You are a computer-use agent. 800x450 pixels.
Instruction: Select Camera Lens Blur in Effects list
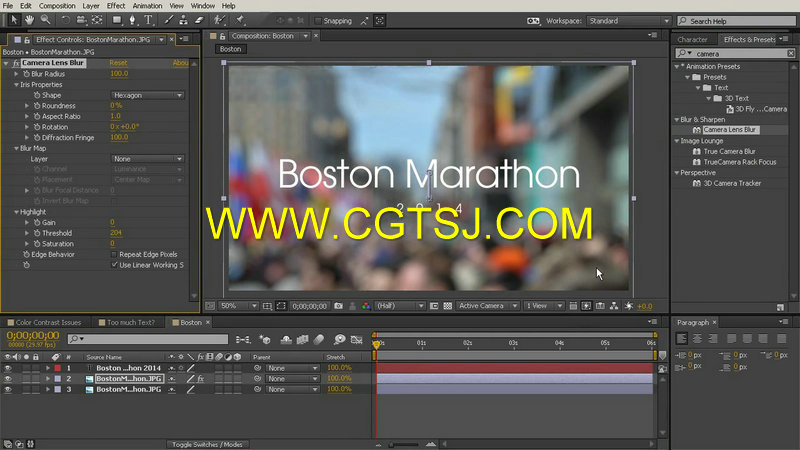[x=729, y=130]
